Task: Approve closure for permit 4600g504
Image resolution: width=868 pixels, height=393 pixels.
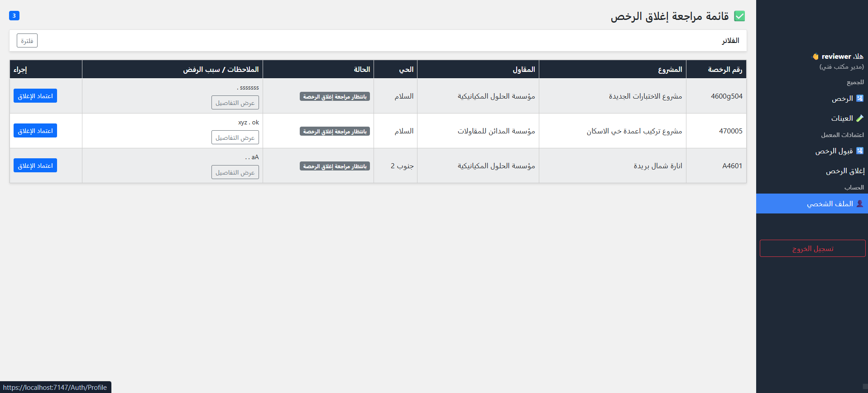Action: pos(35,96)
